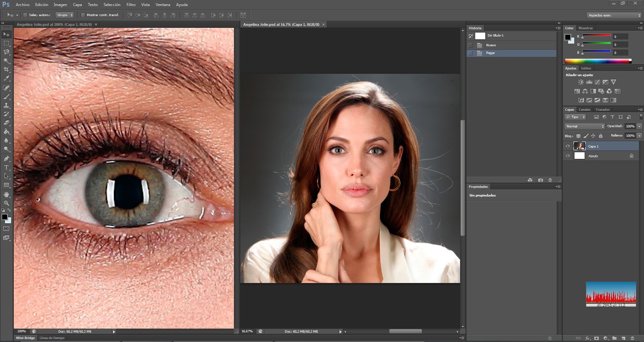Select the Healing Brush tool
Viewport: 644px width, 342px height.
point(6,88)
